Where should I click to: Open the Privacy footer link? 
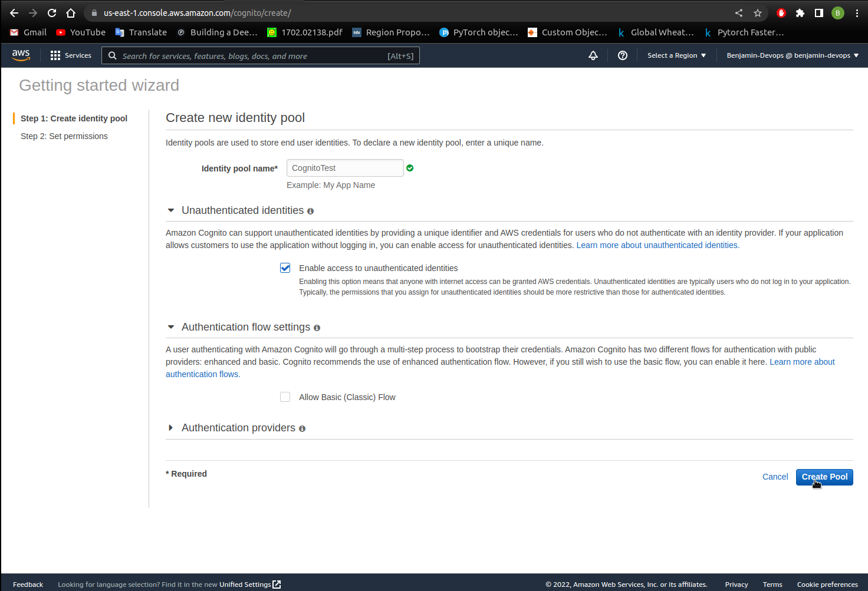737,585
